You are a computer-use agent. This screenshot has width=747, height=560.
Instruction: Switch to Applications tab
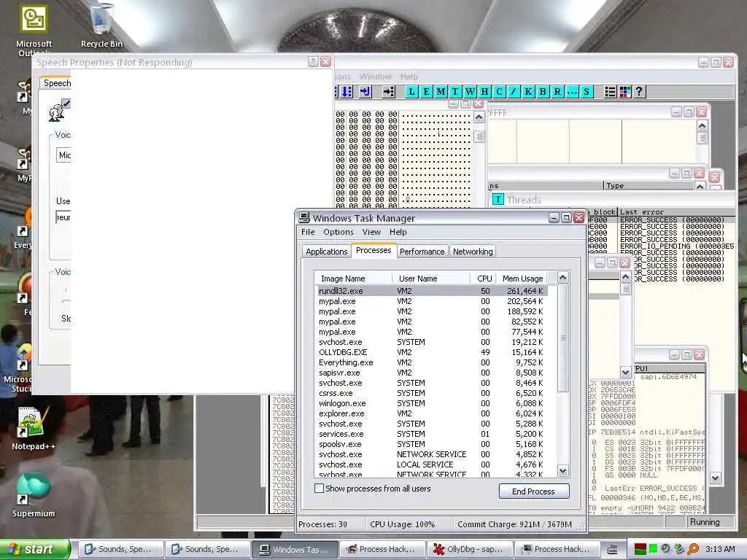point(326,252)
